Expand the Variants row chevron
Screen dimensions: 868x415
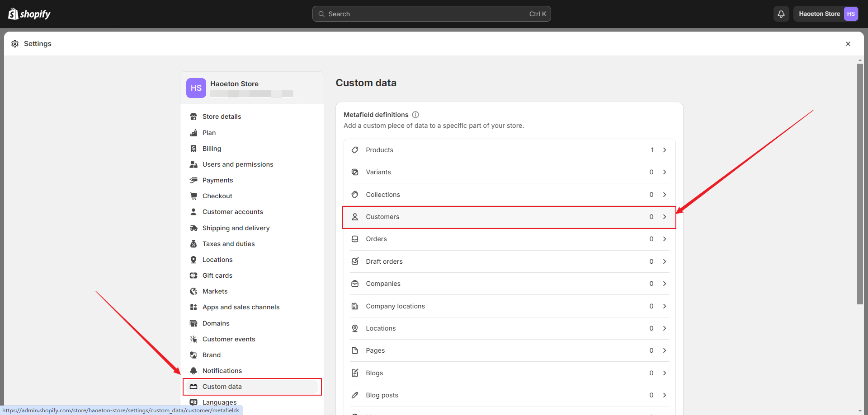pos(665,172)
